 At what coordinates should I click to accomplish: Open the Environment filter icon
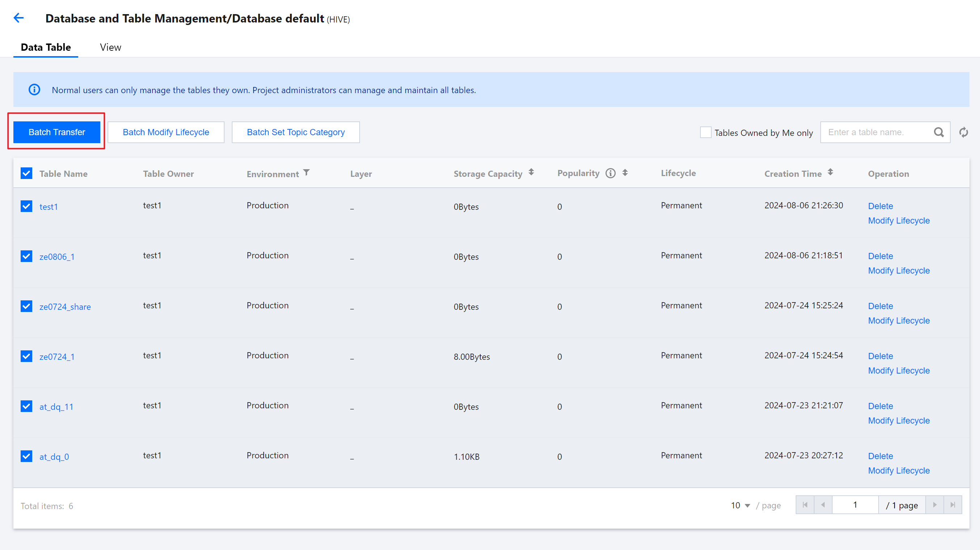(x=306, y=173)
